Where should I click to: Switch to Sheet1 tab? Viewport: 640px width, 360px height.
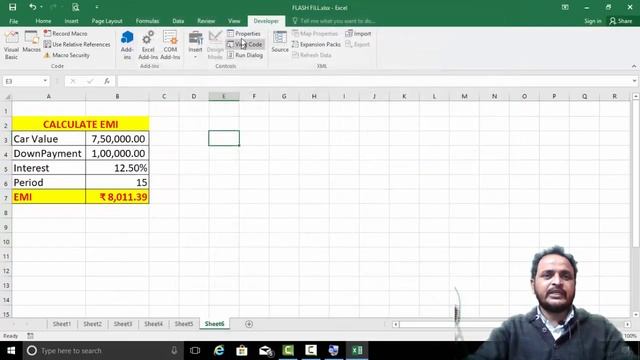(x=62, y=324)
